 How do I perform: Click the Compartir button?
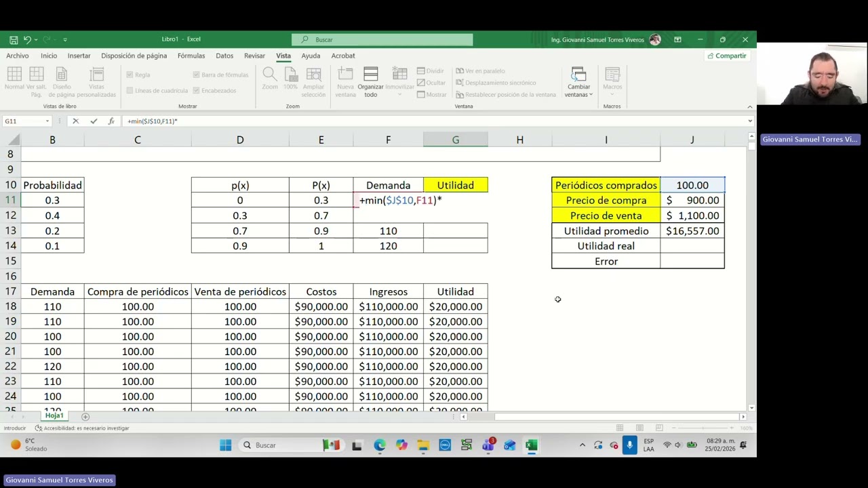click(726, 56)
